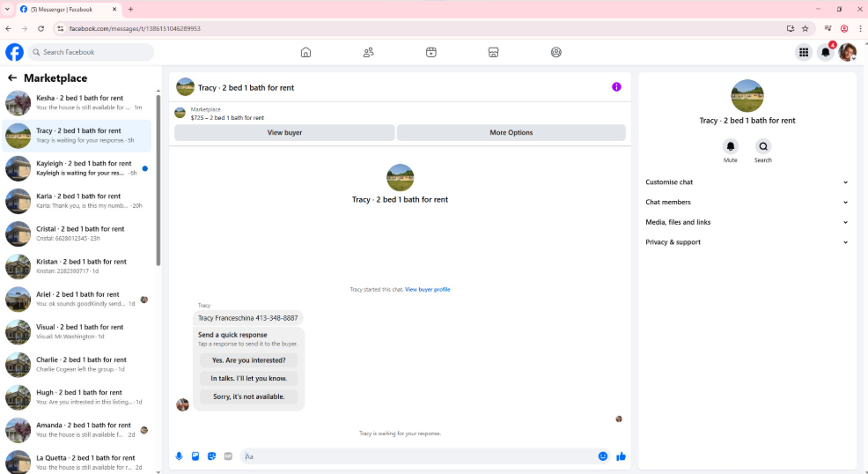Send quick reply 'In talks. I'll let you know.'
The height and width of the screenshot is (474, 868).
click(248, 378)
